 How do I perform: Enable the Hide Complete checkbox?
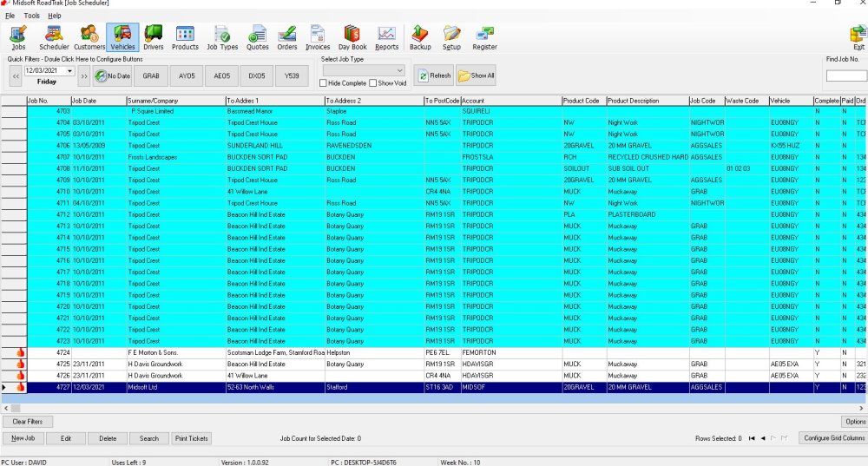[x=324, y=83]
